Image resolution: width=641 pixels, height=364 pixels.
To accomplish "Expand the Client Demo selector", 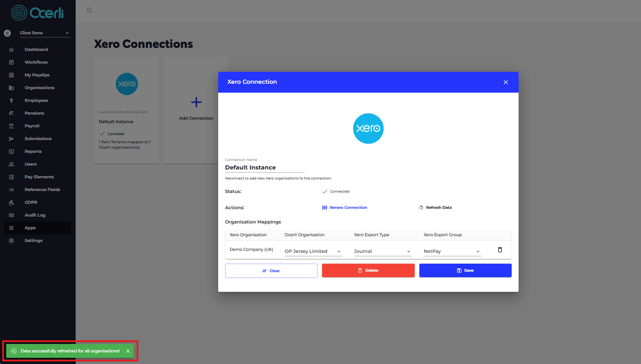I will pyautogui.click(x=45, y=33).
